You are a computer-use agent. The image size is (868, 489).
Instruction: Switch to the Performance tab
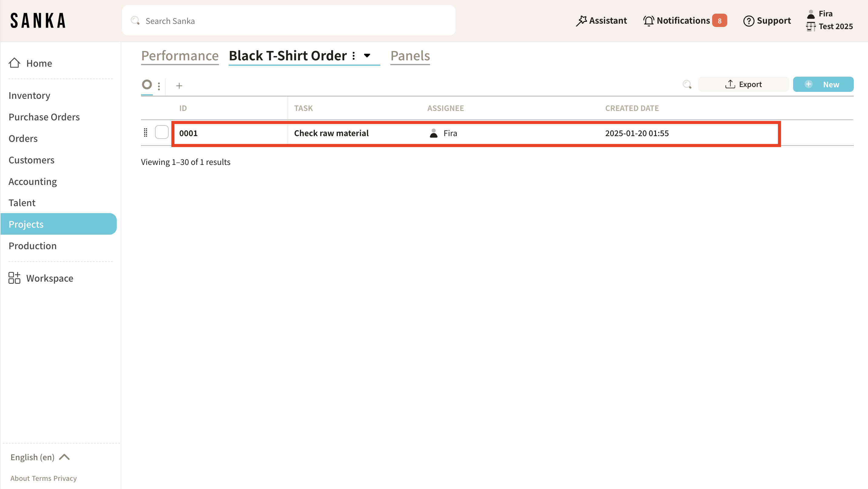tap(180, 55)
